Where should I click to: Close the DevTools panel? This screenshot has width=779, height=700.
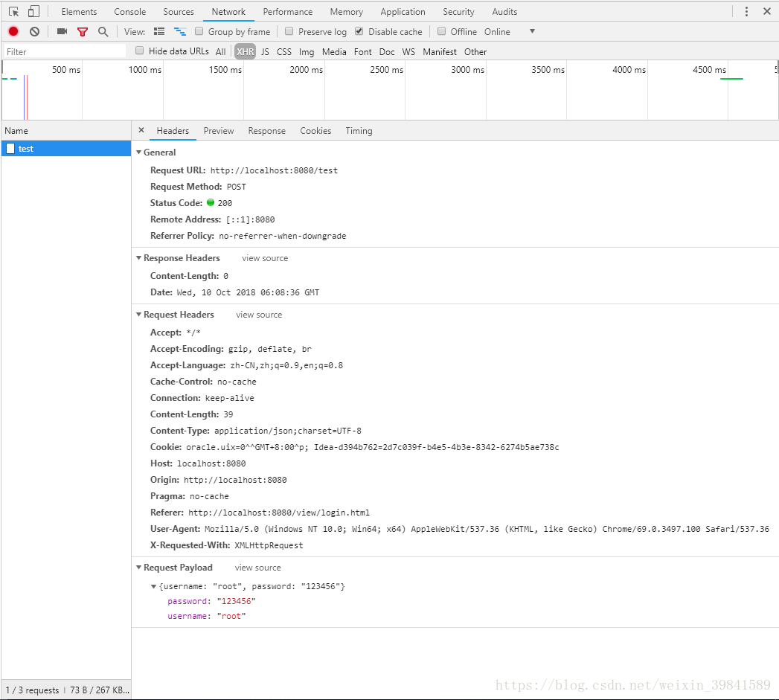tap(766, 11)
